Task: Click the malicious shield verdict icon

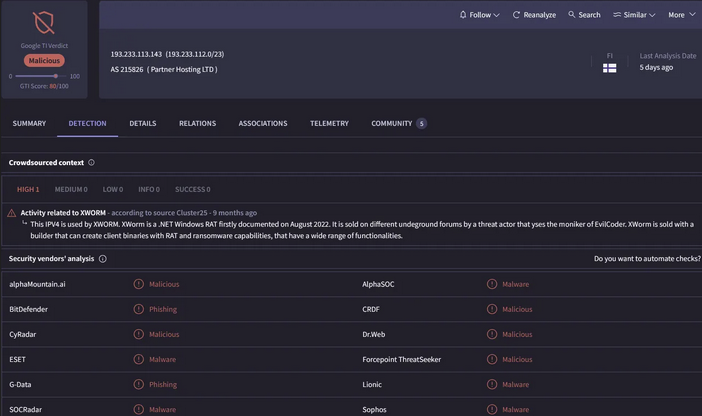Action: point(44,23)
